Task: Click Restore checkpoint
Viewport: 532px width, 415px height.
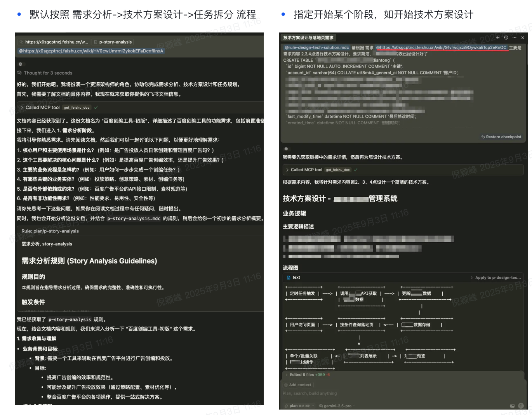Action: pos(501,137)
